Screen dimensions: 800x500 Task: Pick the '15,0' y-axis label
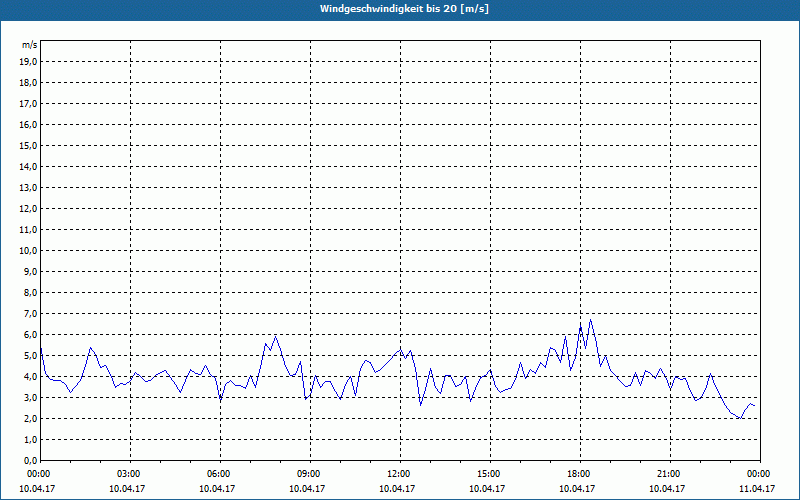pos(29,145)
